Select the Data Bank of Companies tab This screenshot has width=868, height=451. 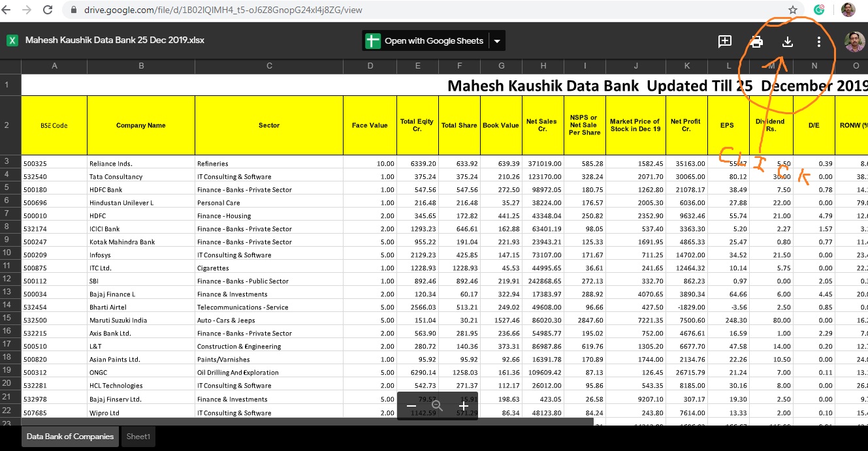click(69, 436)
